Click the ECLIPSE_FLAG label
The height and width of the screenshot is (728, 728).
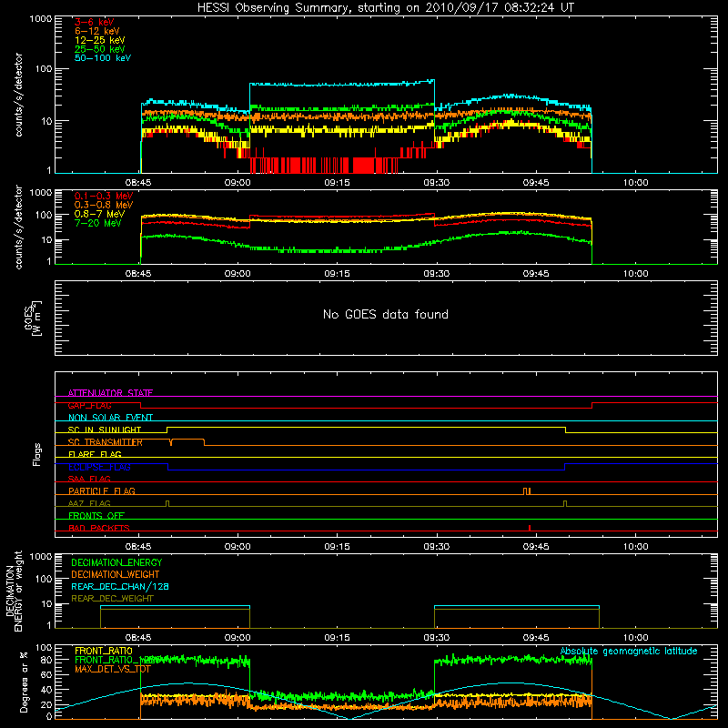click(x=99, y=467)
